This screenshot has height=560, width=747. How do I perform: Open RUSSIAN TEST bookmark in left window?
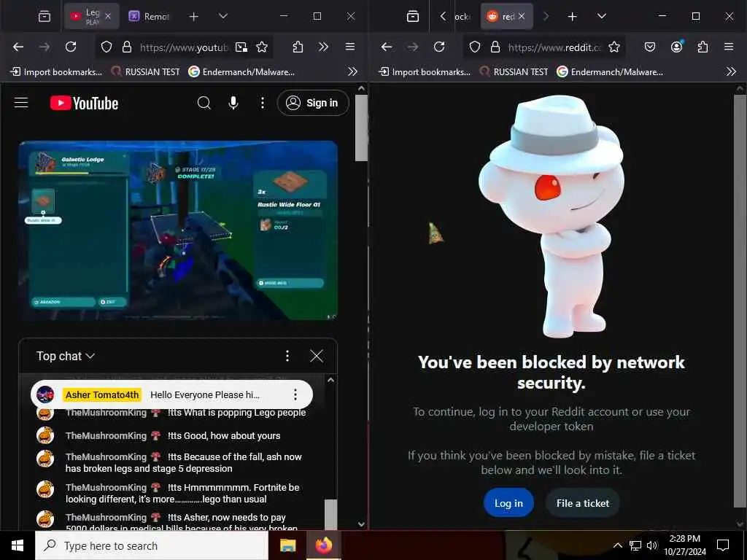click(145, 72)
